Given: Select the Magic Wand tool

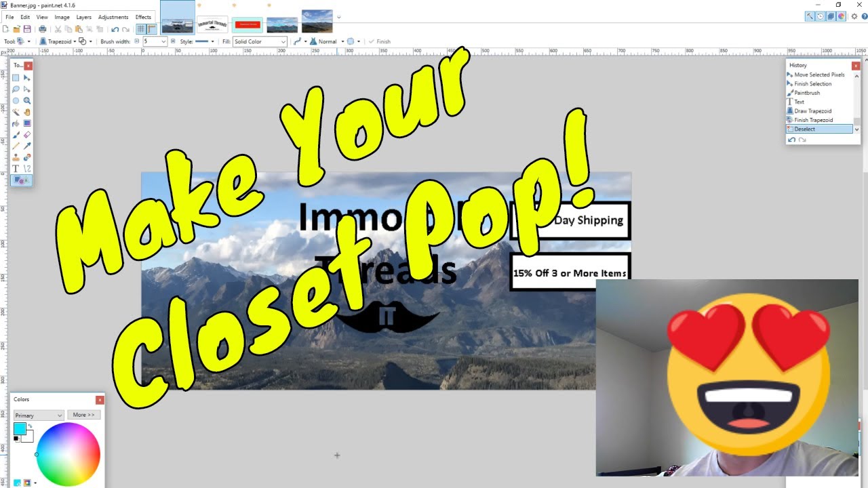Looking at the screenshot, I should pyautogui.click(x=16, y=112).
